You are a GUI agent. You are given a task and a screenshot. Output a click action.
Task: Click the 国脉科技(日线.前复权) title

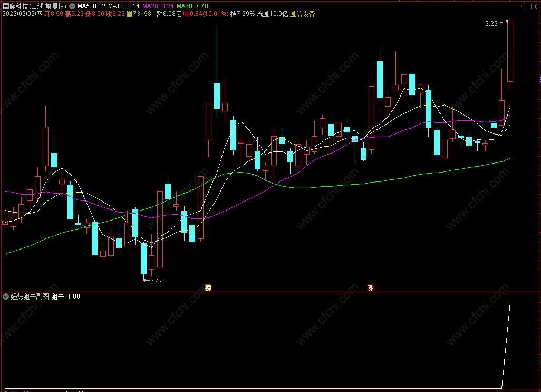coord(34,6)
